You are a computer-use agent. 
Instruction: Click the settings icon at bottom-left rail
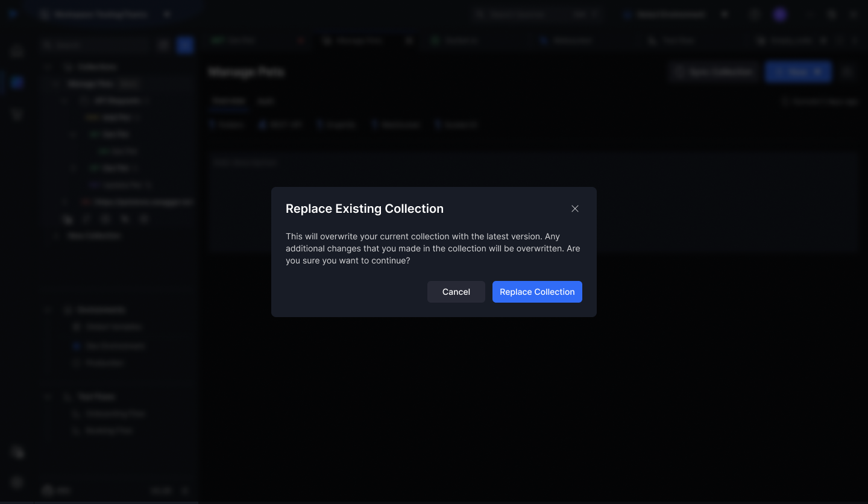point(17,482)
